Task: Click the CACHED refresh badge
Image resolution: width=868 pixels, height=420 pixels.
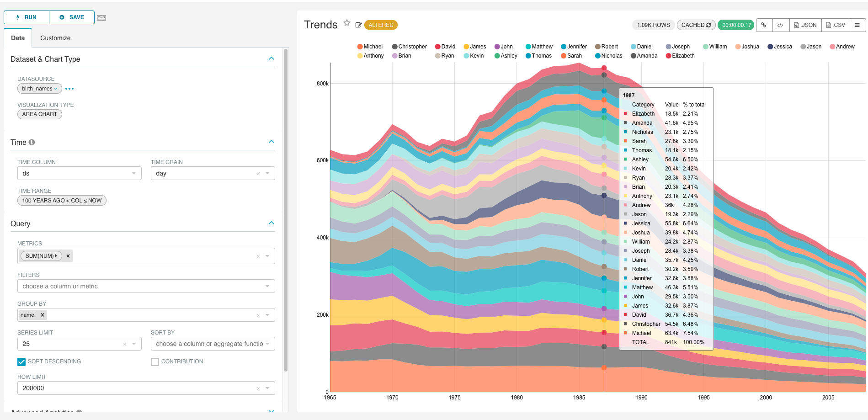Action: [x=696, y=25]
